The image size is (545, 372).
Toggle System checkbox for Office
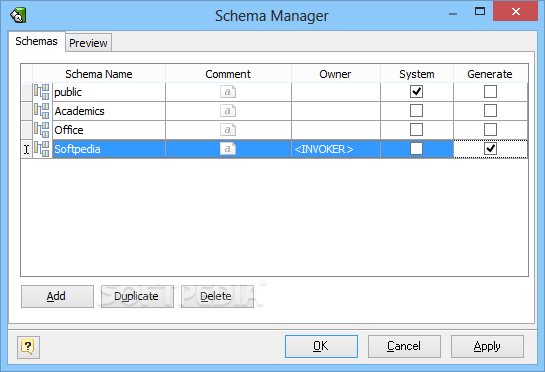click(x=416, y=130)
